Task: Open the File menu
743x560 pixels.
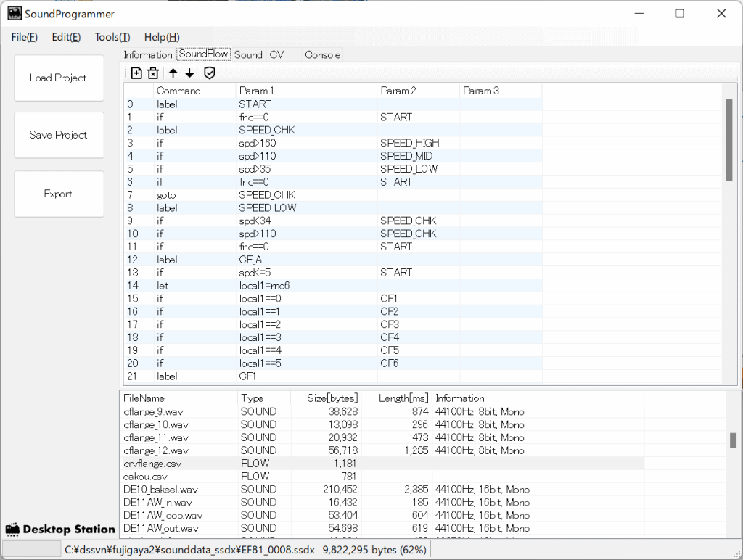Action: point(24,37)
